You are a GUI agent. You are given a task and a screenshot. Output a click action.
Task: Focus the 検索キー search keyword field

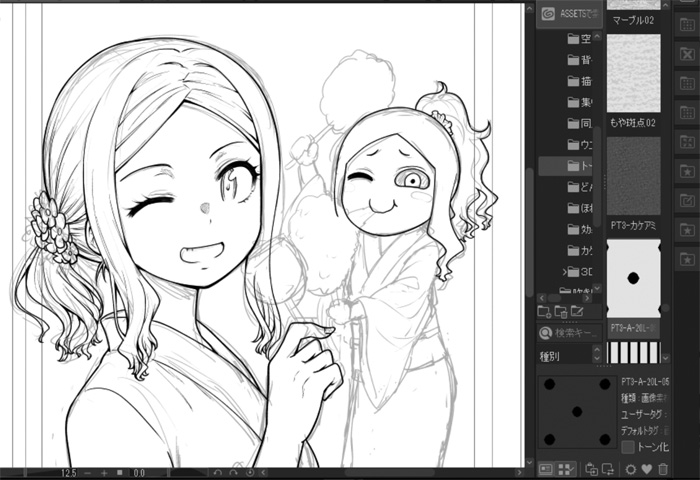coord(576,333)
